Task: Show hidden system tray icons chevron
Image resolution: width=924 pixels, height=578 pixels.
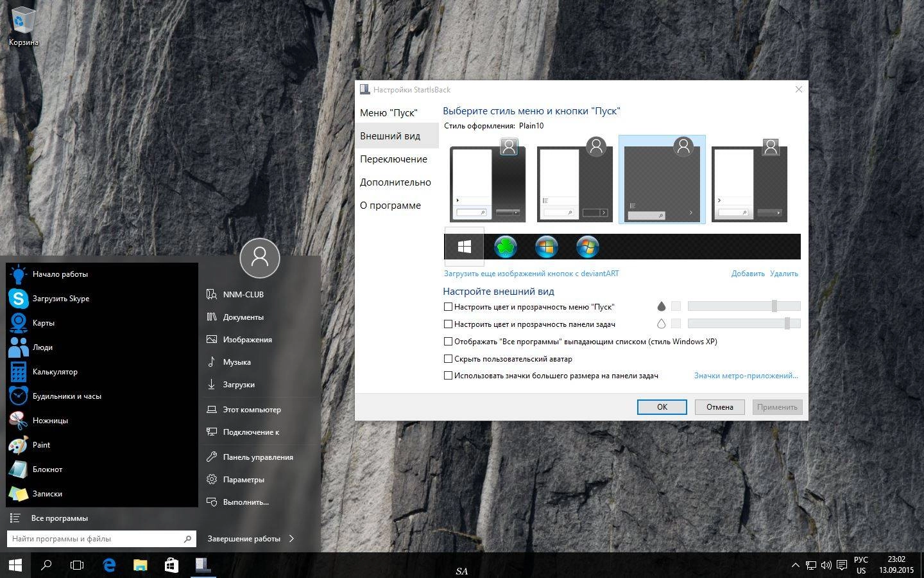Action: [796, 566]
